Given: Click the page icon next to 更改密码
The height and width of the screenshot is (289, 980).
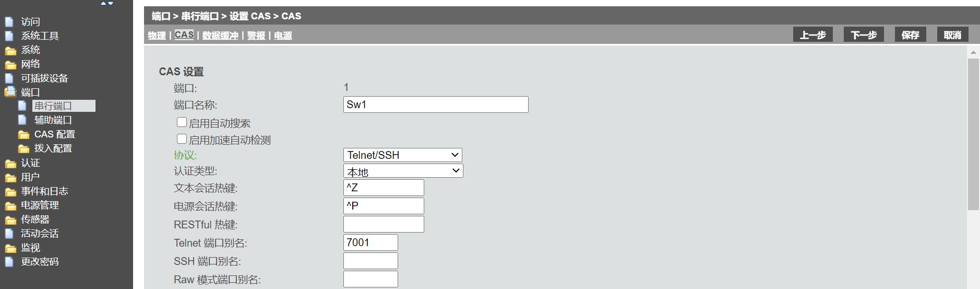Looking at the screenshot, I should pos(9,262).
